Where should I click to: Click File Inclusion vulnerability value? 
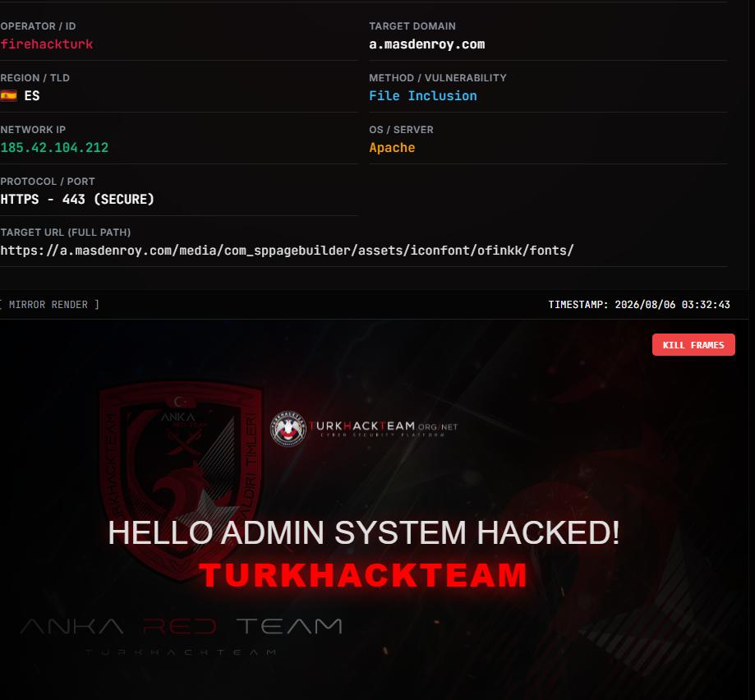423,96
